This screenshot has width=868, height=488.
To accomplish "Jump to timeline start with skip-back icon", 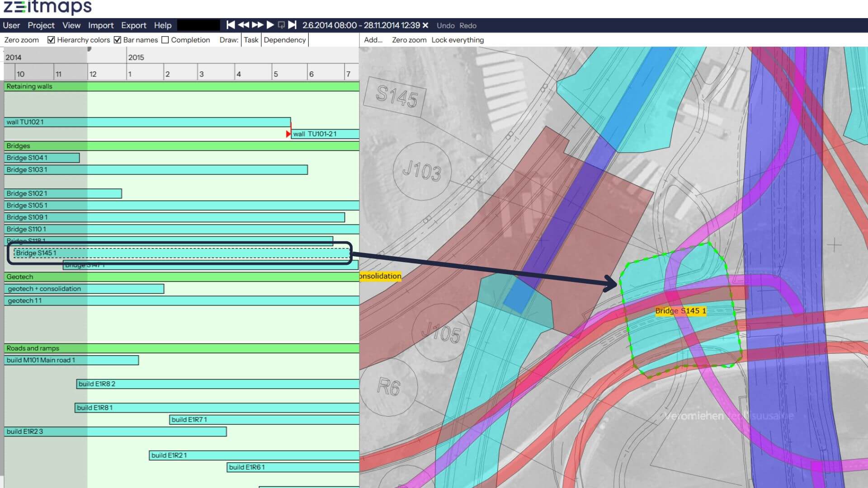I will point(231,25).
